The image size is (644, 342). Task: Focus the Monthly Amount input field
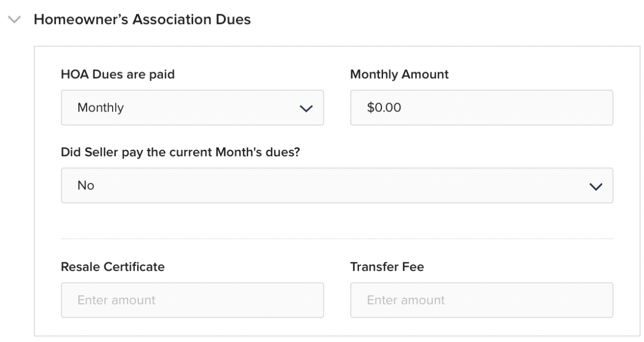coord(481,108)
